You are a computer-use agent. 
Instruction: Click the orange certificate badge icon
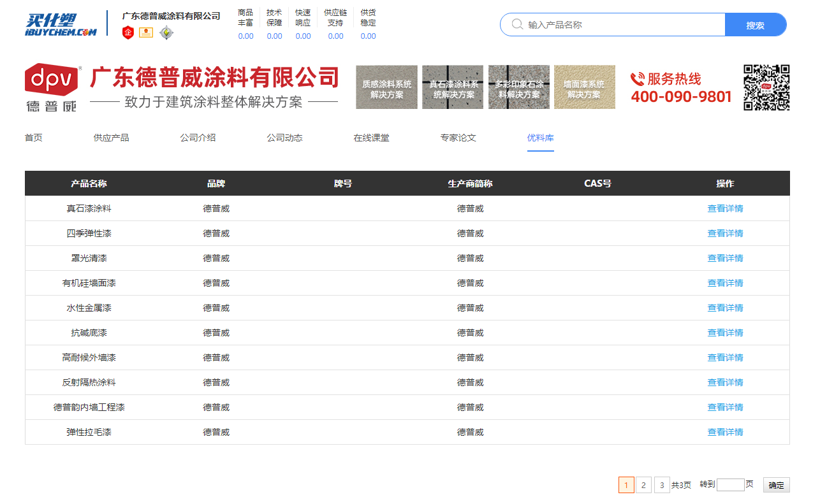point(146,32)
